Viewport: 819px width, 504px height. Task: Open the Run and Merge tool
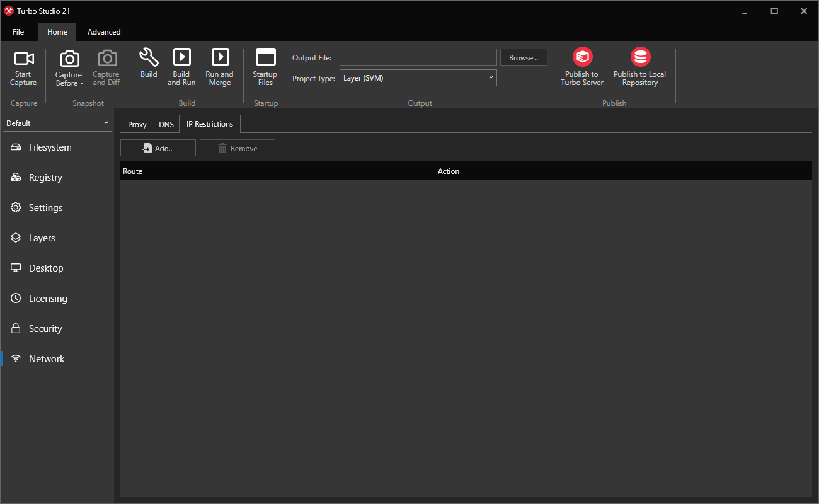pyautogui.click(x=219, y=66)
